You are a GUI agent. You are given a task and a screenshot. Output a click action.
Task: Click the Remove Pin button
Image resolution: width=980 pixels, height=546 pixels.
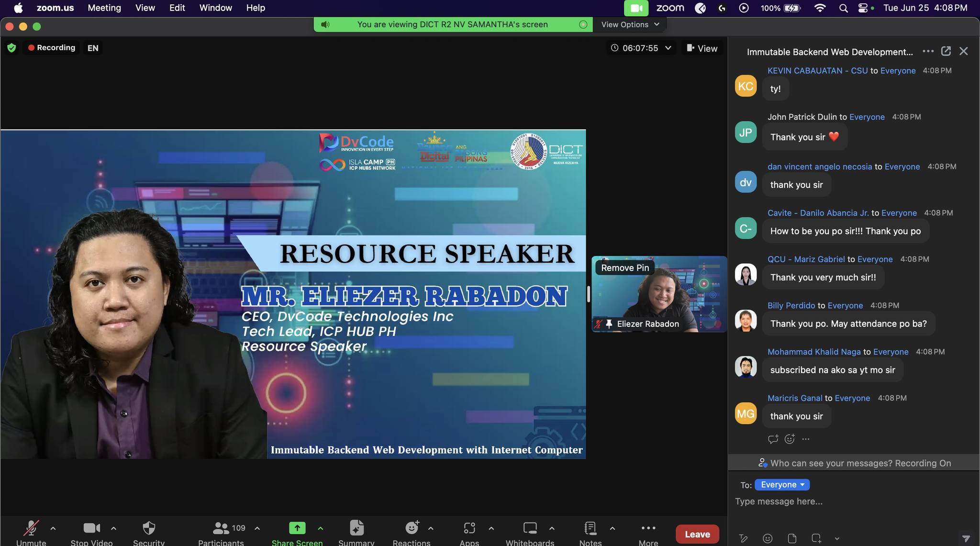point(625,268)
